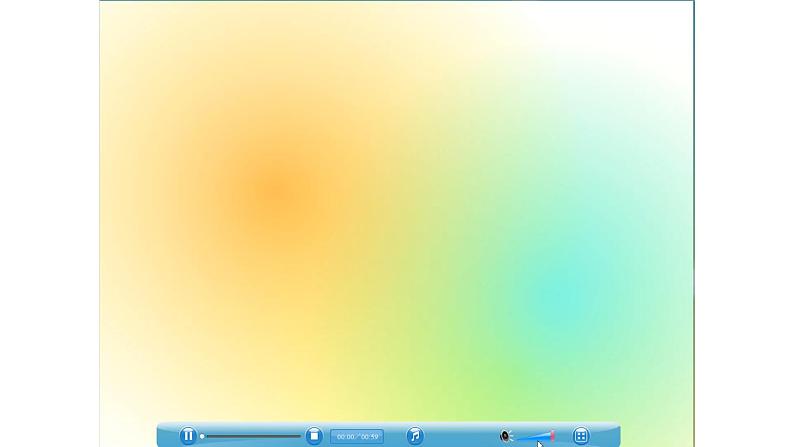The height and width of the screenshot is (447, 794).
Task: Click the seek bar one quarter along
Action: tap(227, 436)
